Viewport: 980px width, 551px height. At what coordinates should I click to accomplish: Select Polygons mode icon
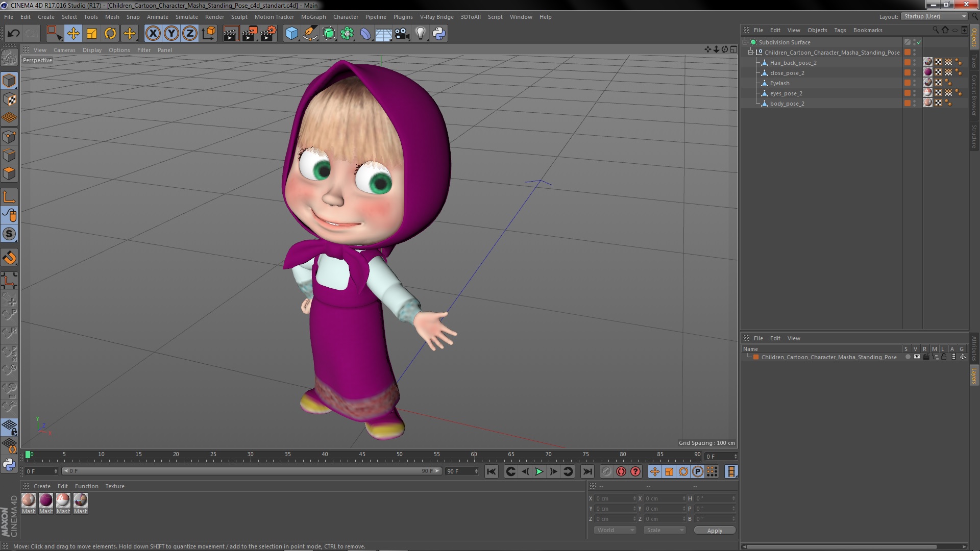[x=9, y=173]
